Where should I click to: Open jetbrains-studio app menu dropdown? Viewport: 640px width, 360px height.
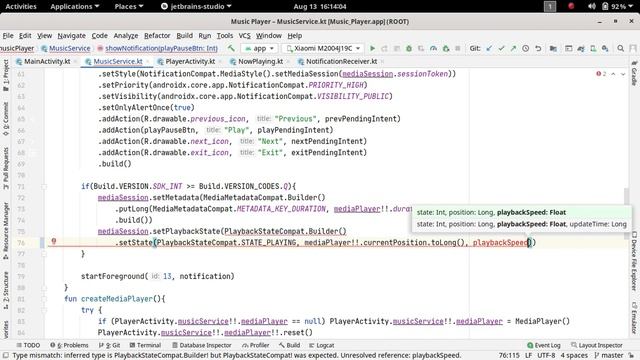click(196, 6)
